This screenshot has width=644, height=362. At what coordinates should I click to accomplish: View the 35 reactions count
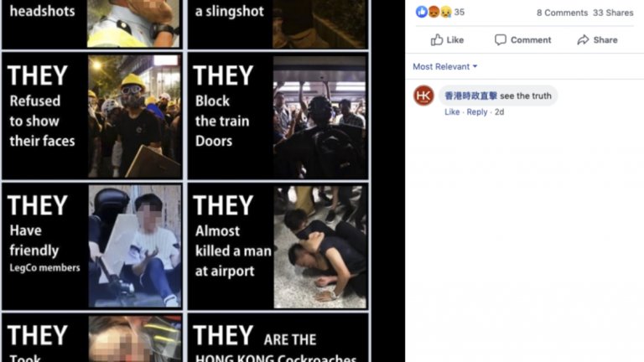[460, 13]
